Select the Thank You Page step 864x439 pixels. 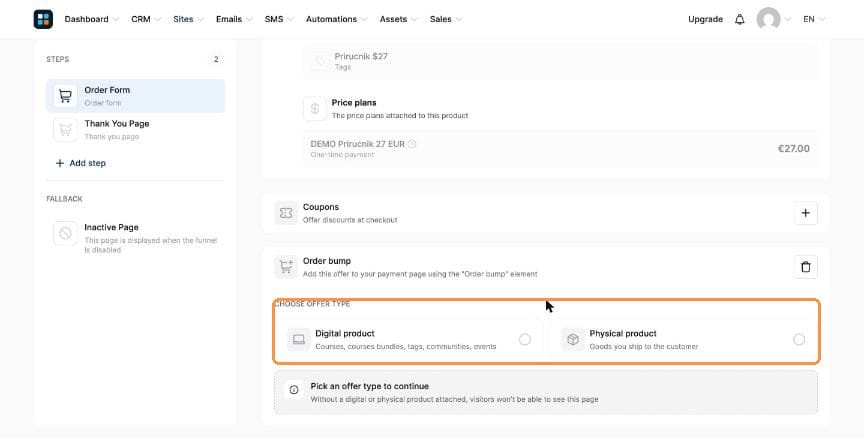(135, 129)
